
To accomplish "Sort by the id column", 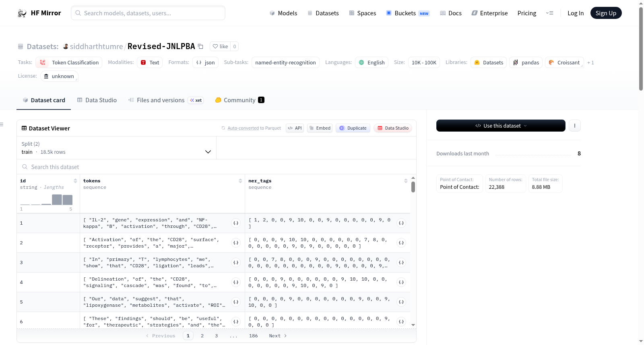I will 75,181.
